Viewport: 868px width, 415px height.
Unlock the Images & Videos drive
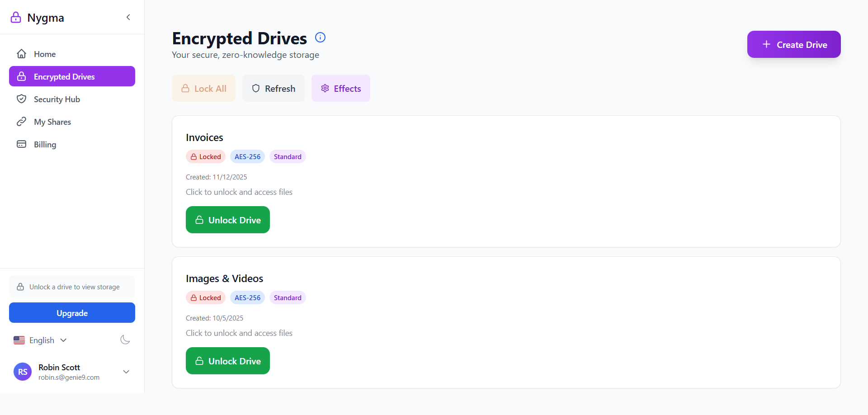[x=227, y=361]
